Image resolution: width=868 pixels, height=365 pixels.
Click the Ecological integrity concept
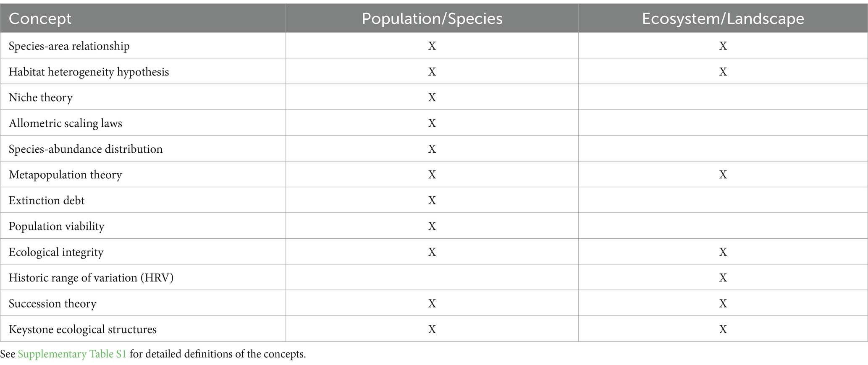click(56, 252)
